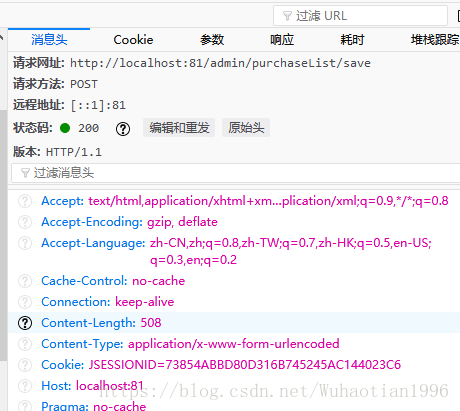Click the help icon beside Content-Length header

point(25,323)
